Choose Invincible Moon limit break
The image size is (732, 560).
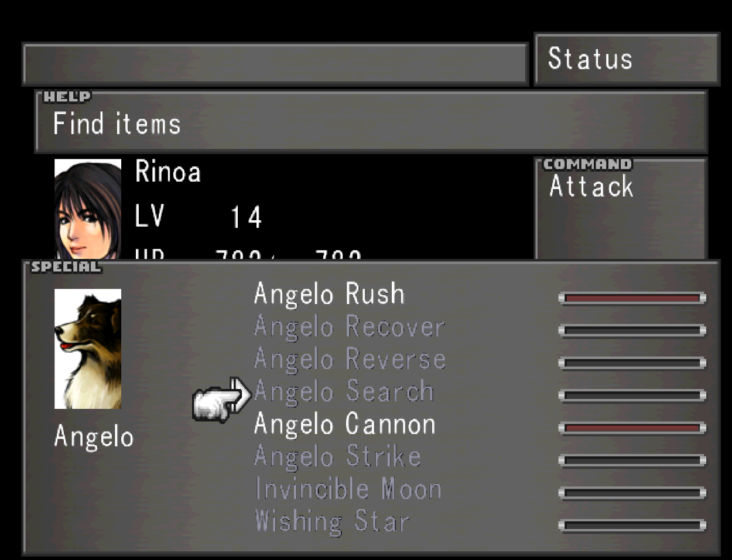click(x=348, y=489)
